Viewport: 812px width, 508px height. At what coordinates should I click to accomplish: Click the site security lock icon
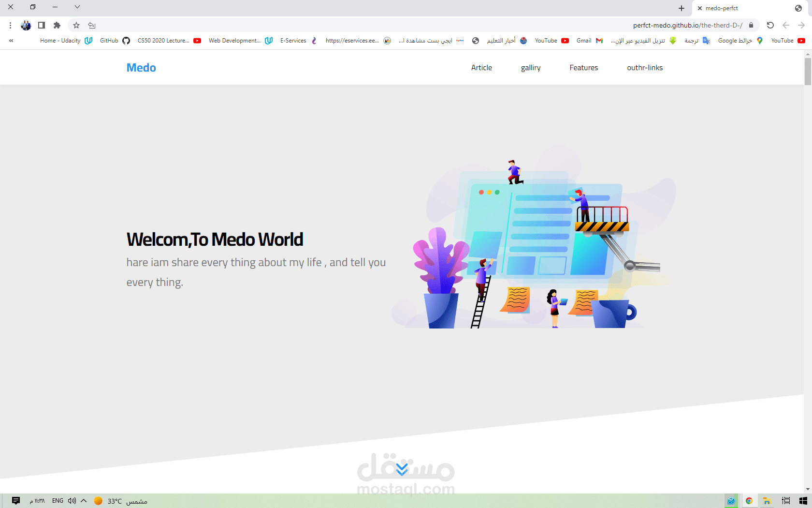751,25
